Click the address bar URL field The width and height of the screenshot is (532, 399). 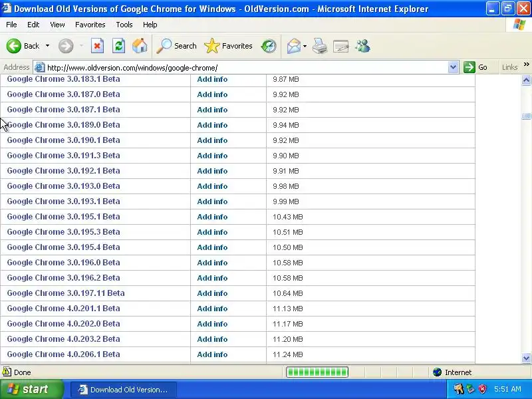(246, 68)
